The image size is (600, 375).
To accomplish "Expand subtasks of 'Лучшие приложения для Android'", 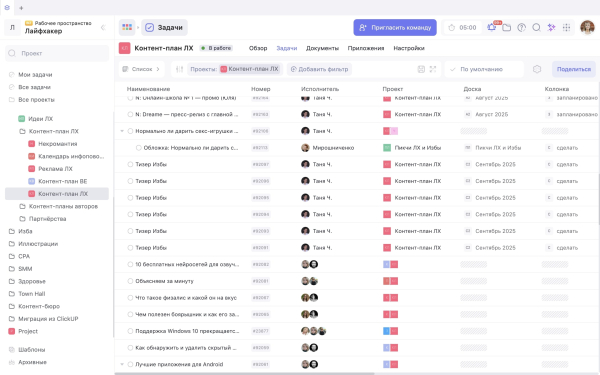I will (122, 364).
